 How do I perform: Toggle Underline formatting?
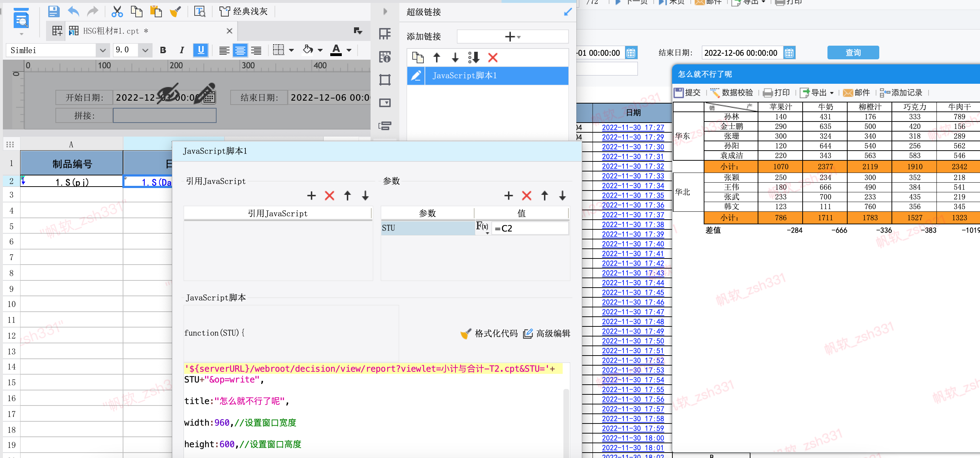coord(201,50)
